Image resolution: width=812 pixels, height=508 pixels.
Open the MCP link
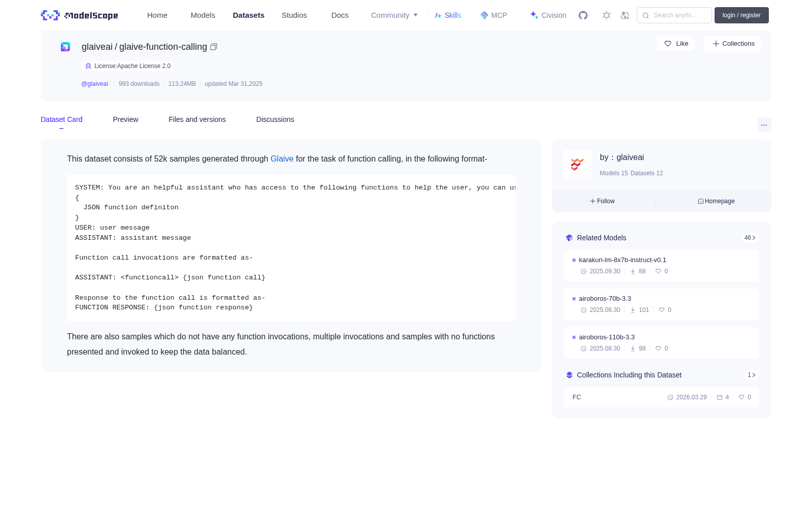[493, 15]
